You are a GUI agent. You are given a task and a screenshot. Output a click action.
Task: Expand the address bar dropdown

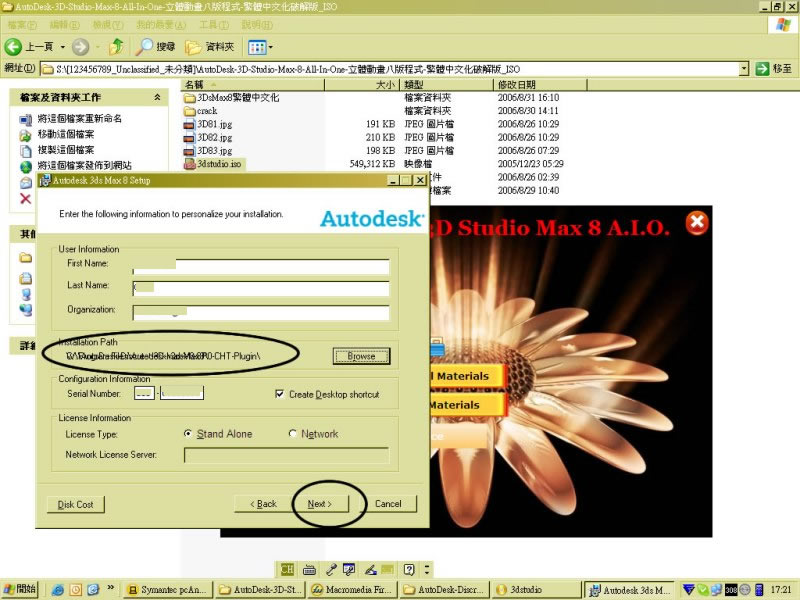pyautogui.click(x=744, y=69)
